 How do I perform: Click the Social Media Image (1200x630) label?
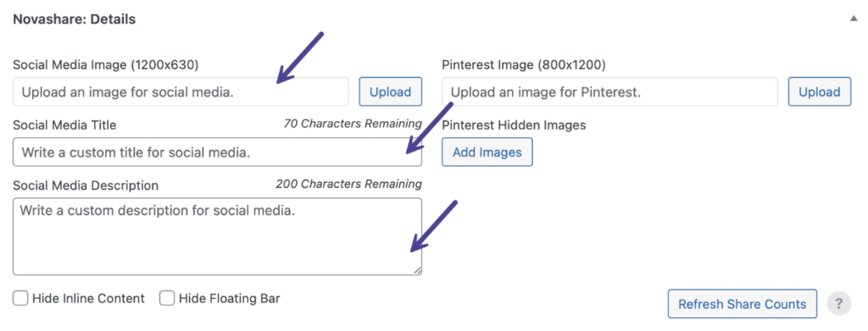click(x=106, y=64)
